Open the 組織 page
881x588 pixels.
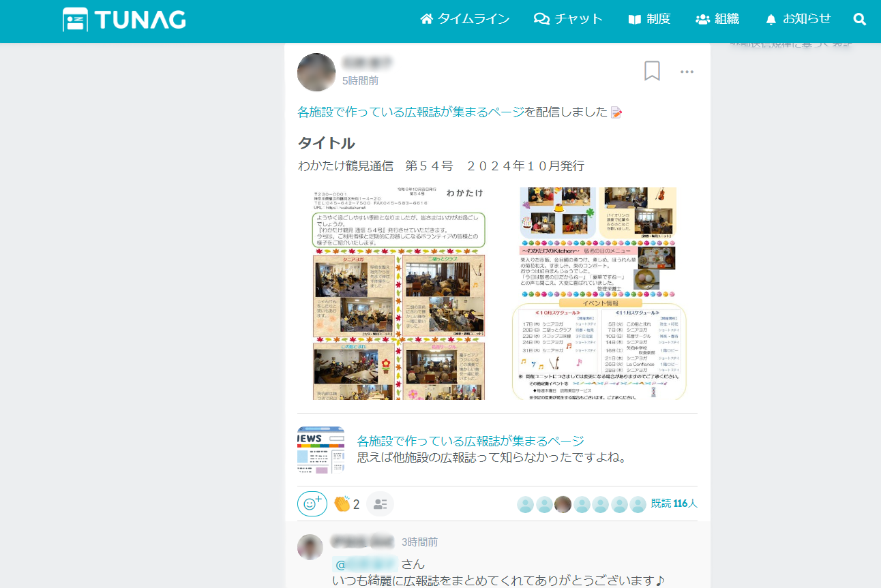[717, 19]
